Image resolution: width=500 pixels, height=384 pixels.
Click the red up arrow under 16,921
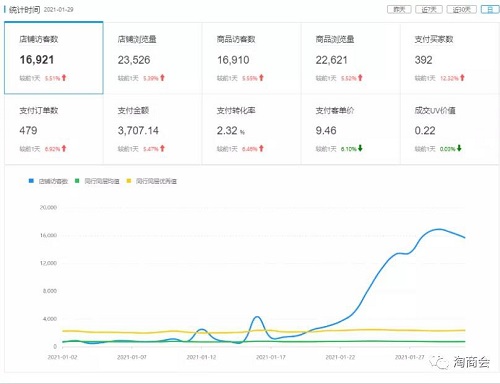64,78
